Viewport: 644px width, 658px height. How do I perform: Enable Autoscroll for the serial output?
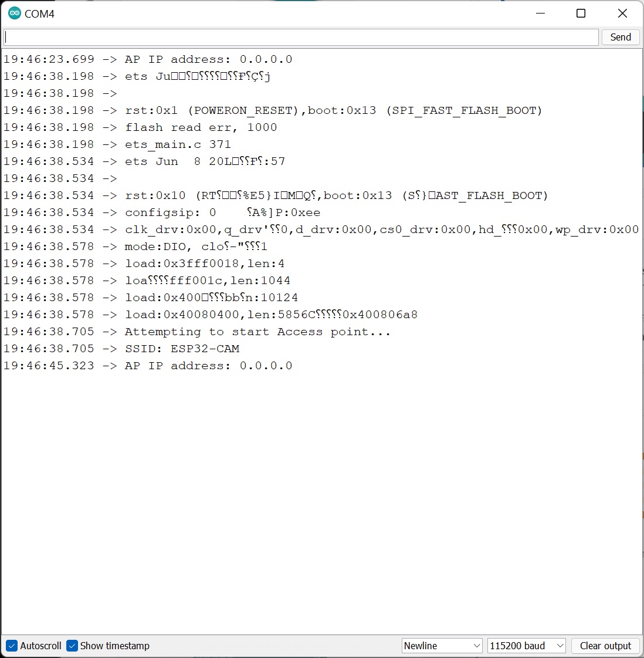pos(11,646)
